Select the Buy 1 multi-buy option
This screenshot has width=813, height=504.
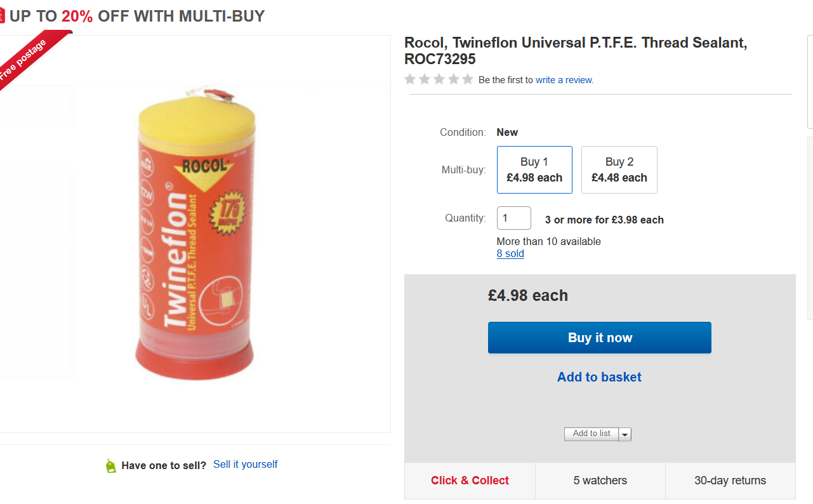534,169
